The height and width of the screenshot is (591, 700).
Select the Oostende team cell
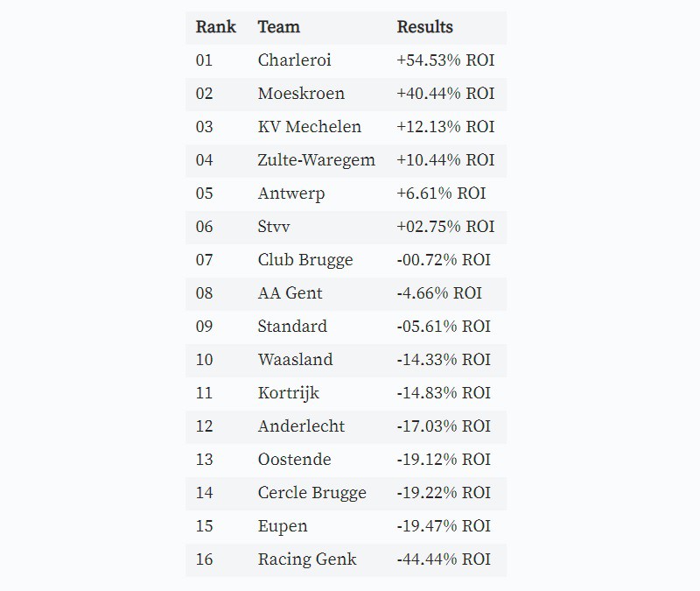(294, 459)
